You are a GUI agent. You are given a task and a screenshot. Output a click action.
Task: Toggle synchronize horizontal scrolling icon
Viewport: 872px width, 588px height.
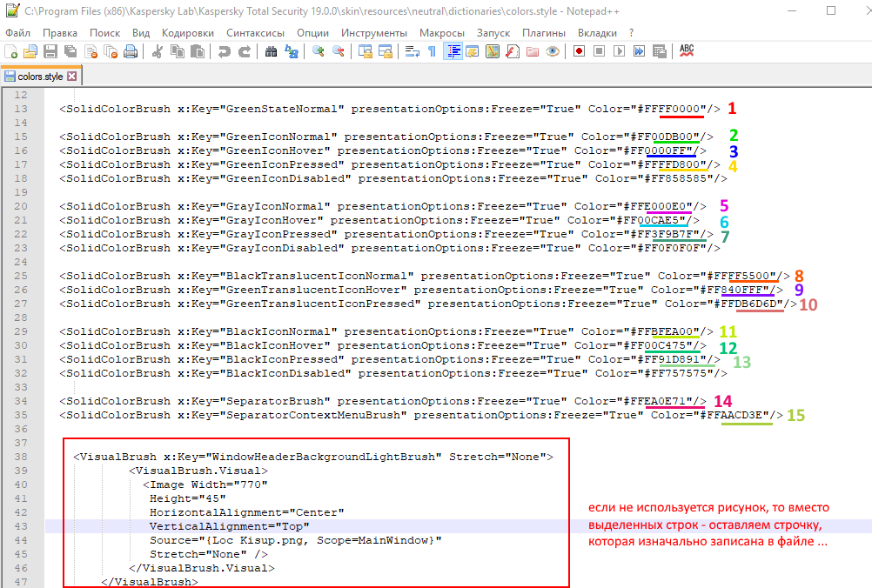click(386, 51)
